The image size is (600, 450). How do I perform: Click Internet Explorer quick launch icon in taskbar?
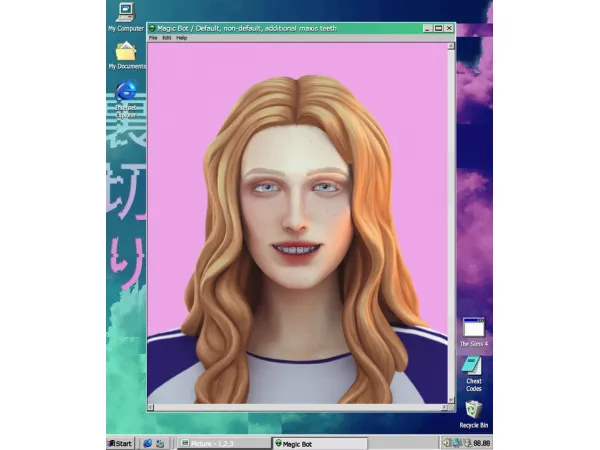(x=147, y=443)
